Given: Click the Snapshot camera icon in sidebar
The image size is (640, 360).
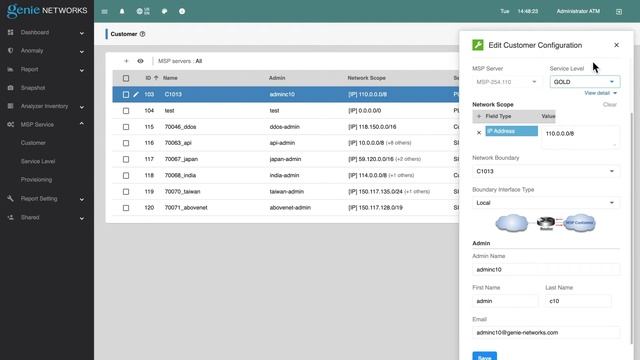Looking at the screenshot, I should coord(11,88).
